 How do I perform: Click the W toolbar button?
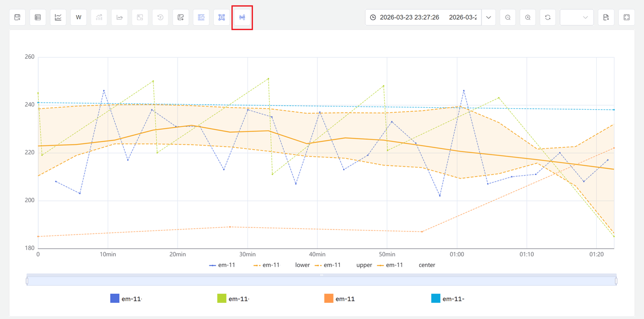tap(78, 18)
